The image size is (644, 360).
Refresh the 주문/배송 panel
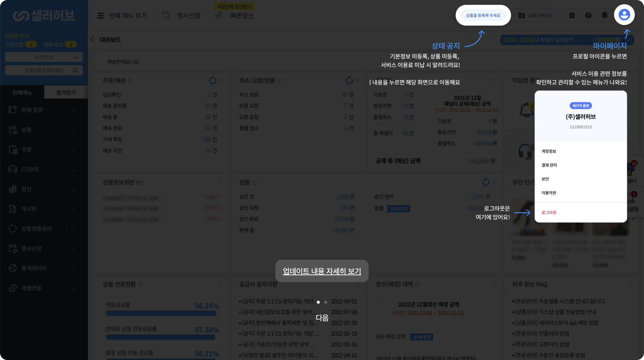click(x=212, y=80)
